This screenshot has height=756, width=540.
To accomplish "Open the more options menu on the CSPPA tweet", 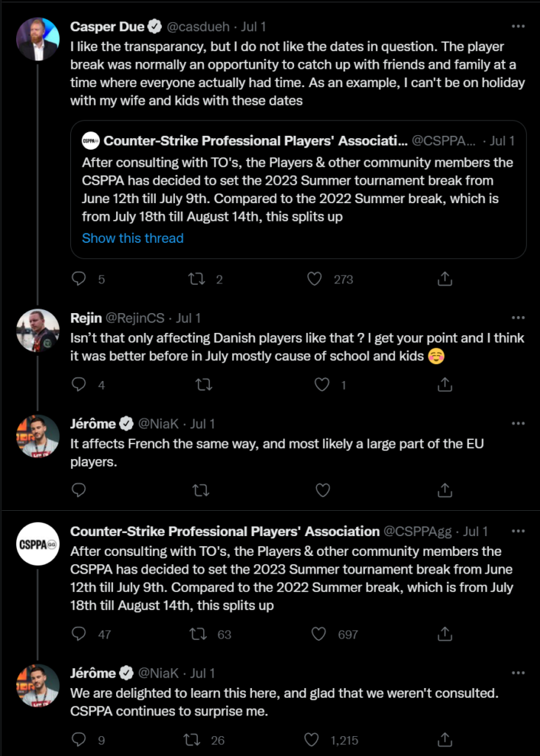I will pyautogui.click(x=519, y=530).
